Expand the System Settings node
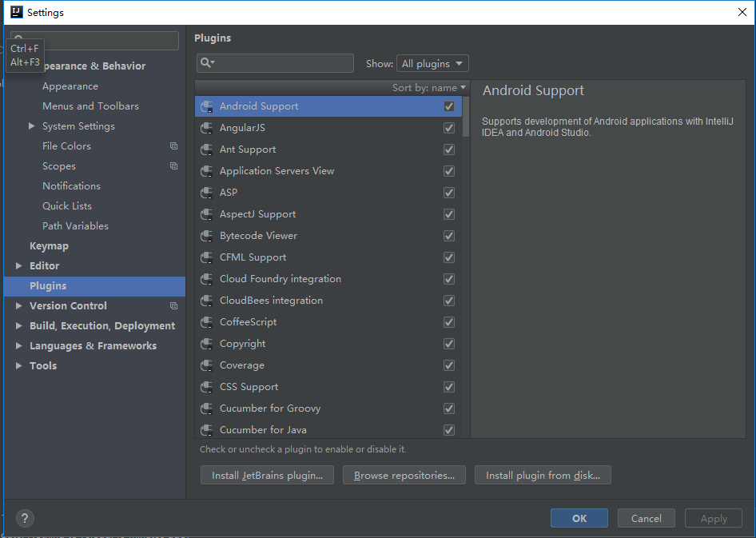Viewport: 756px width, 538px height. tap(31, 126)
